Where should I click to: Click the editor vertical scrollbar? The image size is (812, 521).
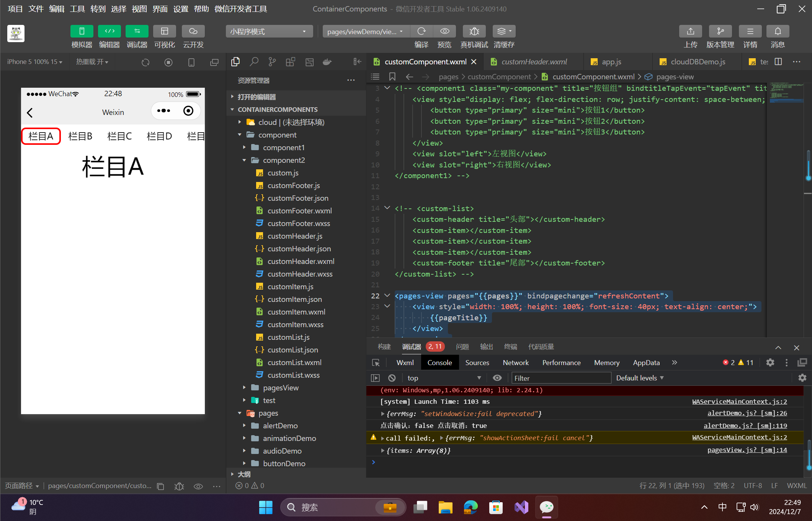808,165
